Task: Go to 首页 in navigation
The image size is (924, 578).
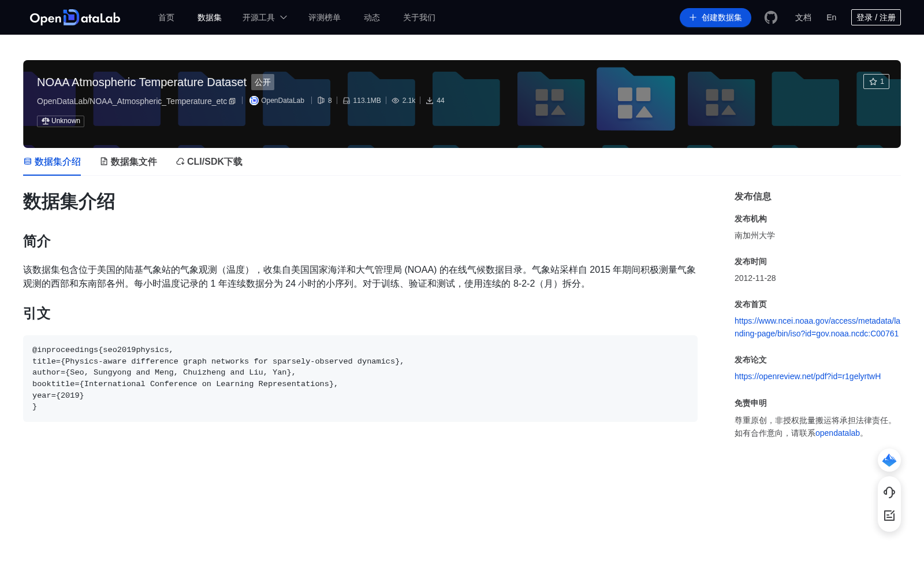Action: click(166, 17)
